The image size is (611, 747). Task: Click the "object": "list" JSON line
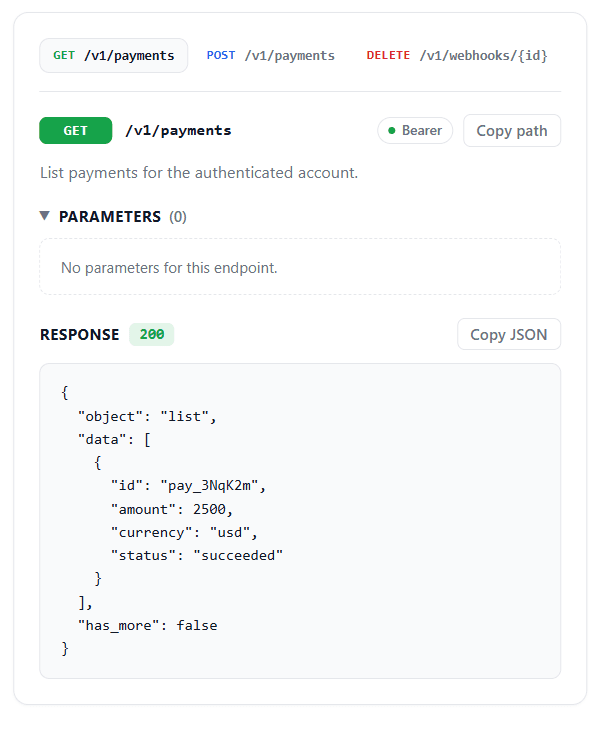click(x=147, y=416)
